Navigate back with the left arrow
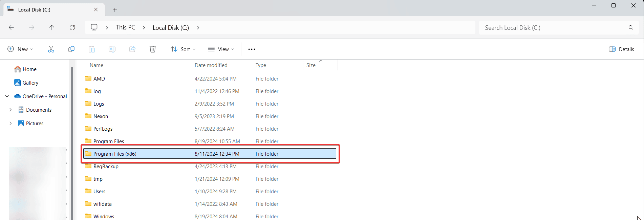 (12, 28)
